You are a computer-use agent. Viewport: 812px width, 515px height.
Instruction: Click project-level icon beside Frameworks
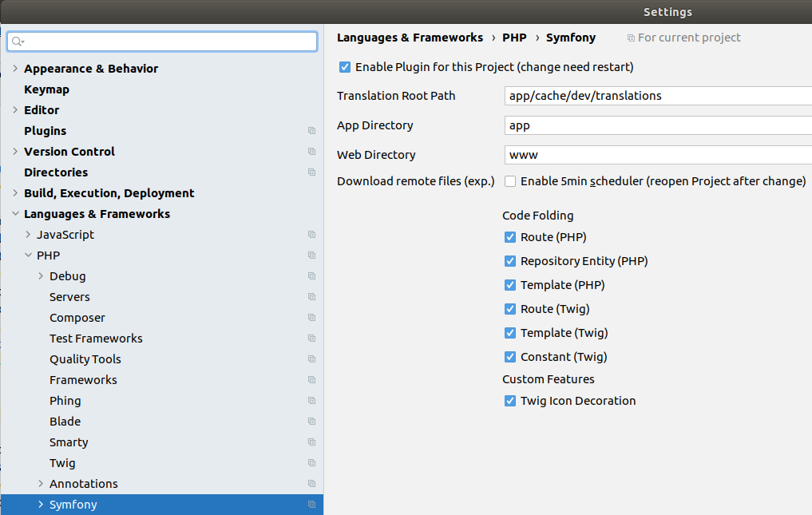311,380
